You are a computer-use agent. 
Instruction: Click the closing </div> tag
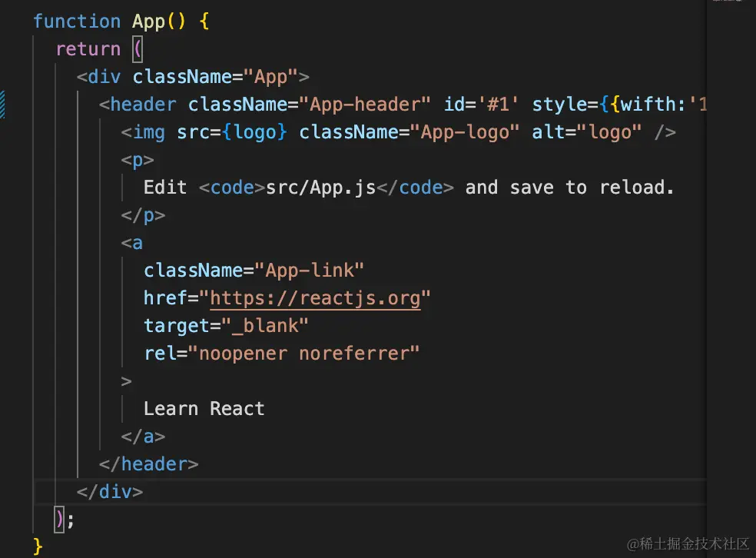coord(110,492)
